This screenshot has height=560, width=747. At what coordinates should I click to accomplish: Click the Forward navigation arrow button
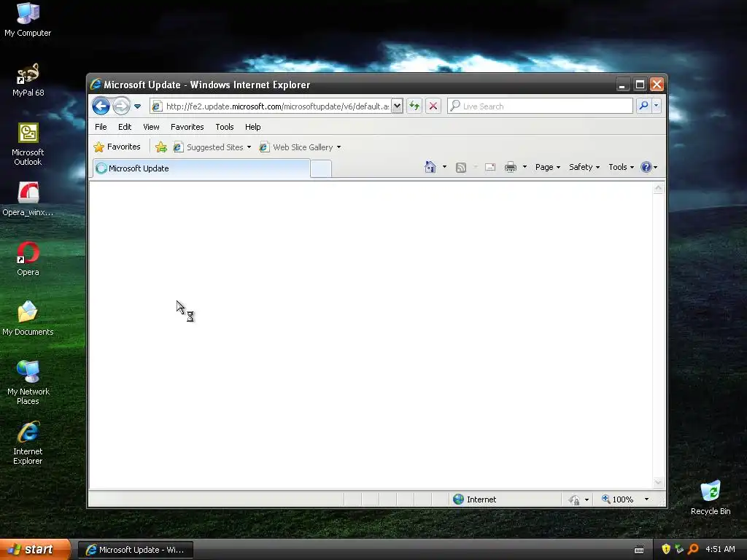point(121,106)
